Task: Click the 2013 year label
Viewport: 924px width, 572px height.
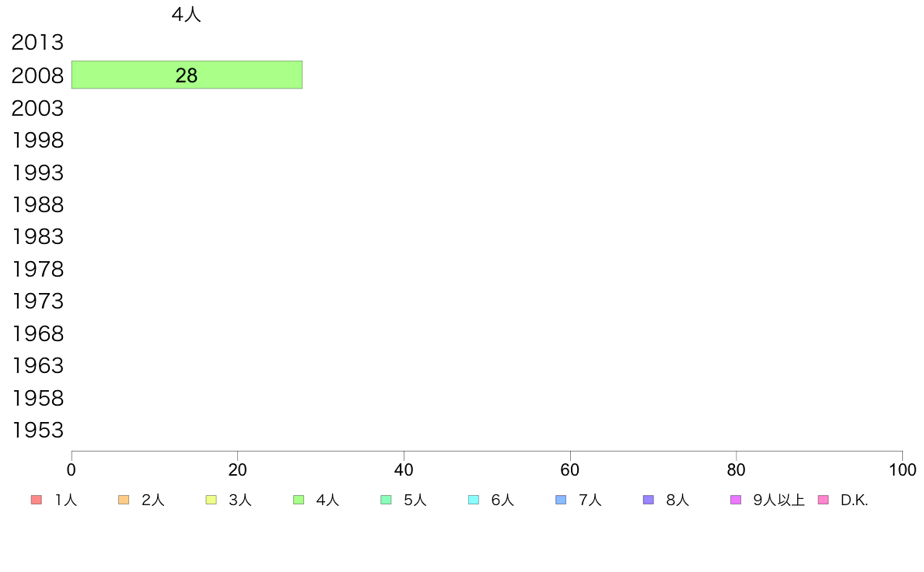Action: coord(37,43)
